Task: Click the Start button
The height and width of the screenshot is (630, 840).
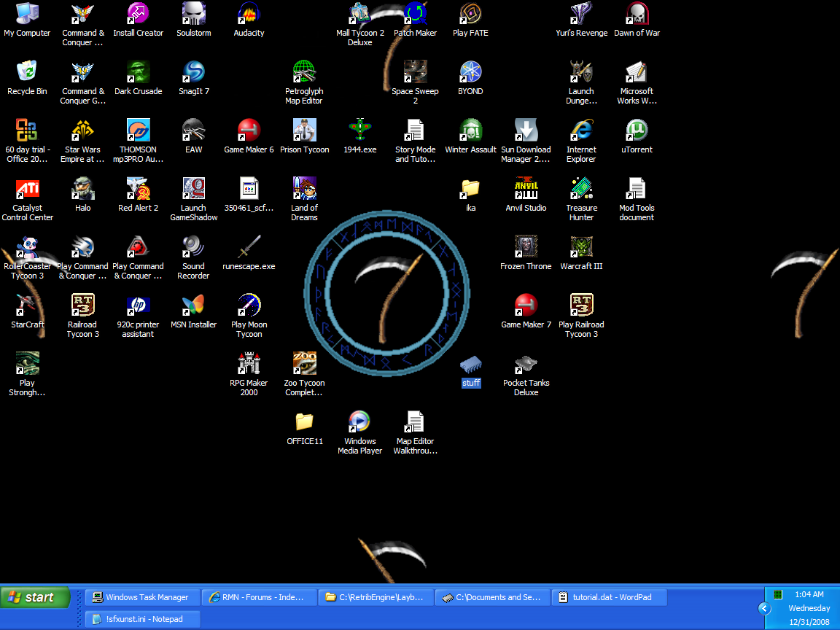Action: click(x=35, y=597)
